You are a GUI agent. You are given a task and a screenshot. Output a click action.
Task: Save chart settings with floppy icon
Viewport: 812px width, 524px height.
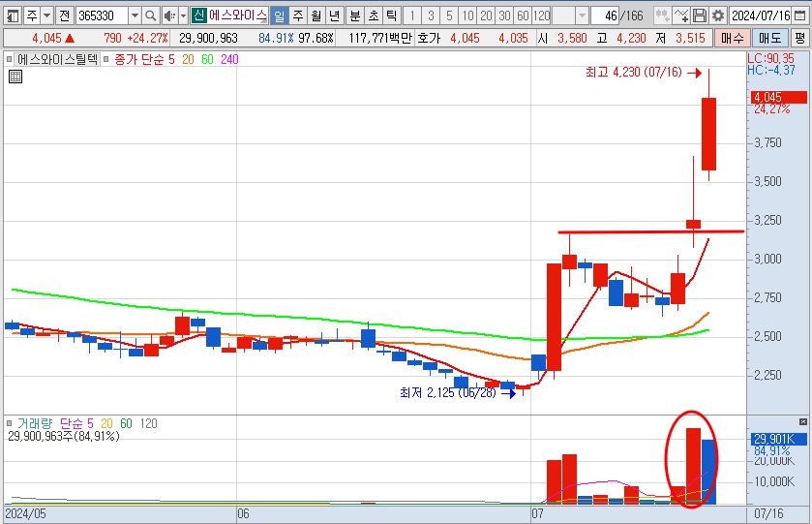pyautogui.click(x=700, y=16)
